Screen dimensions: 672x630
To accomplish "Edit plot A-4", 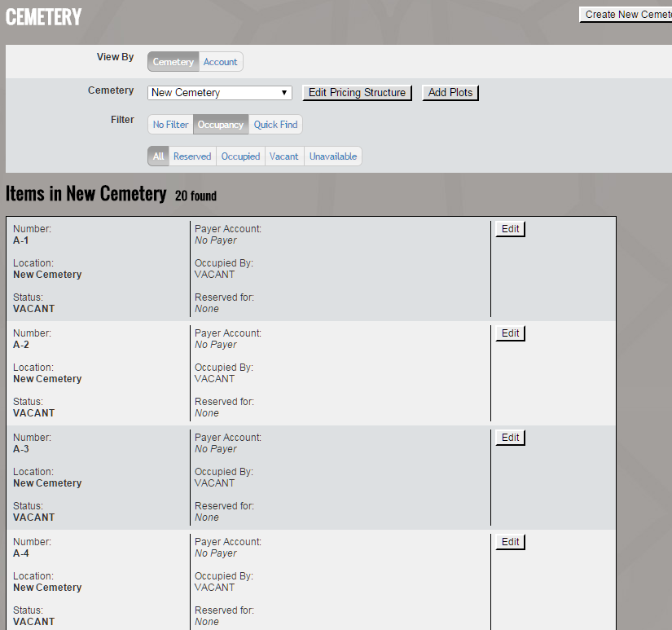I will click(x=510, y=542).
